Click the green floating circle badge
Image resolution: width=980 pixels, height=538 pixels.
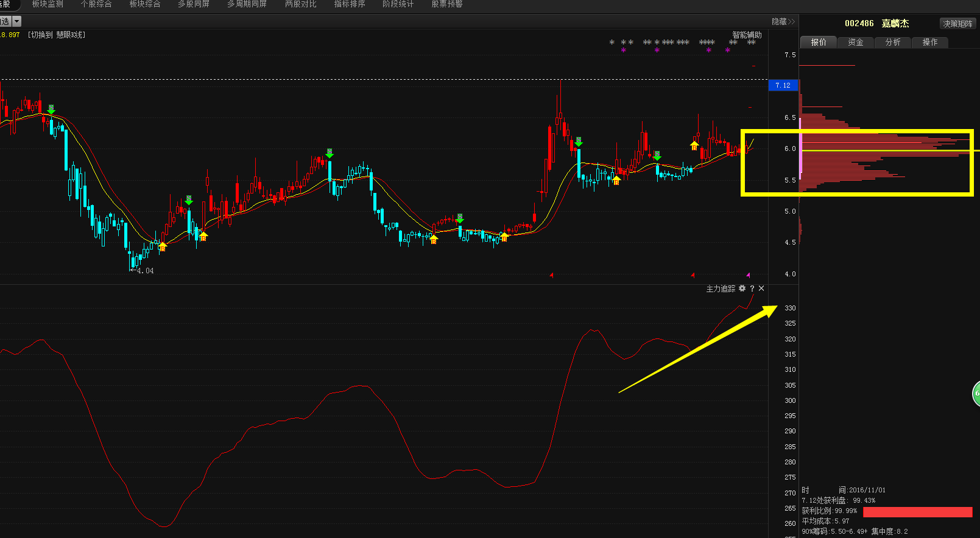point(976,394)
